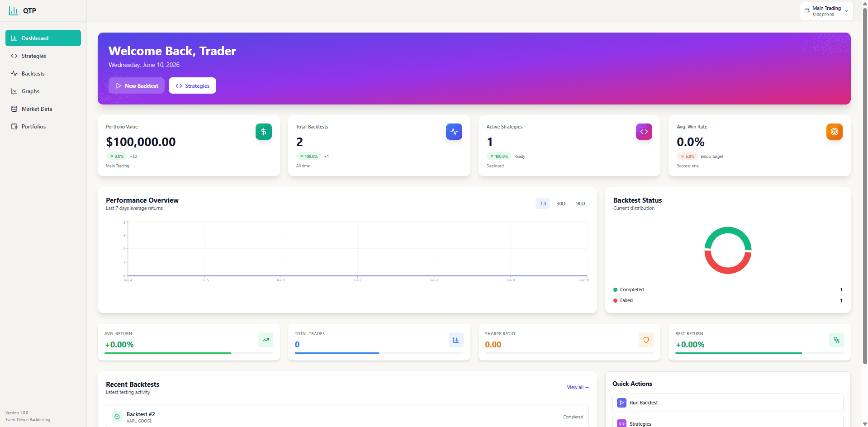Image resolution: width=868 pixels, height=427 pixels.
Task: Click the orange target Win Rate icon
Action: 835,132
